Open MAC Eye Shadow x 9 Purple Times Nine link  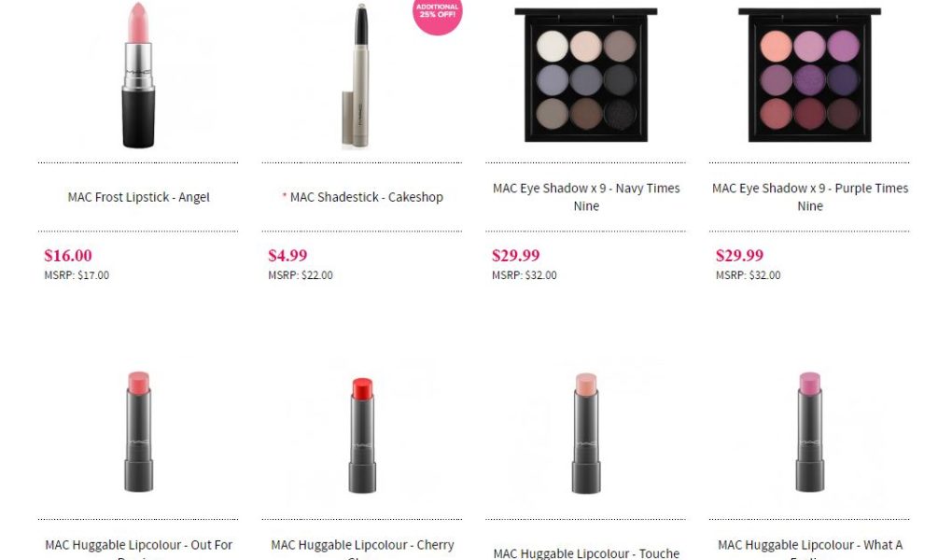click(810, 197)
